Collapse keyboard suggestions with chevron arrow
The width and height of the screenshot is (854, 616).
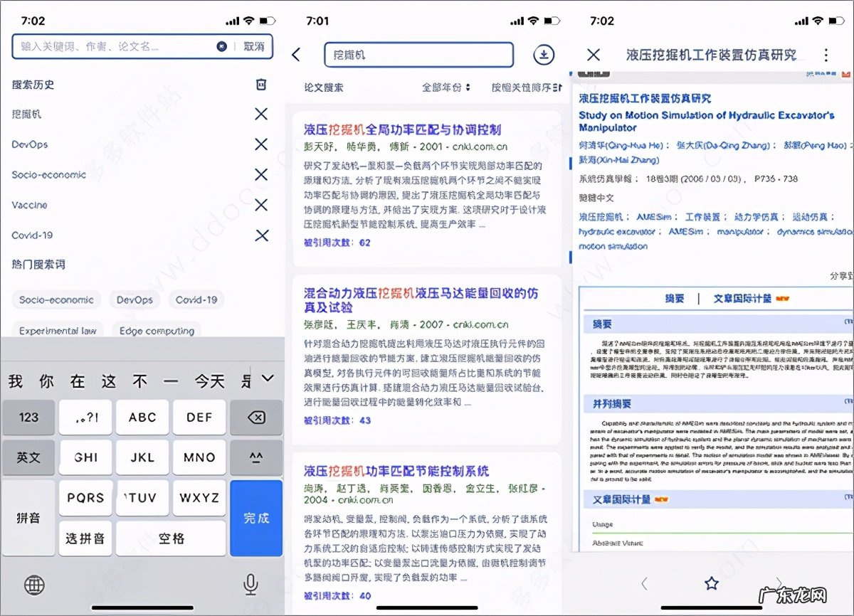(x=267, y=378)
